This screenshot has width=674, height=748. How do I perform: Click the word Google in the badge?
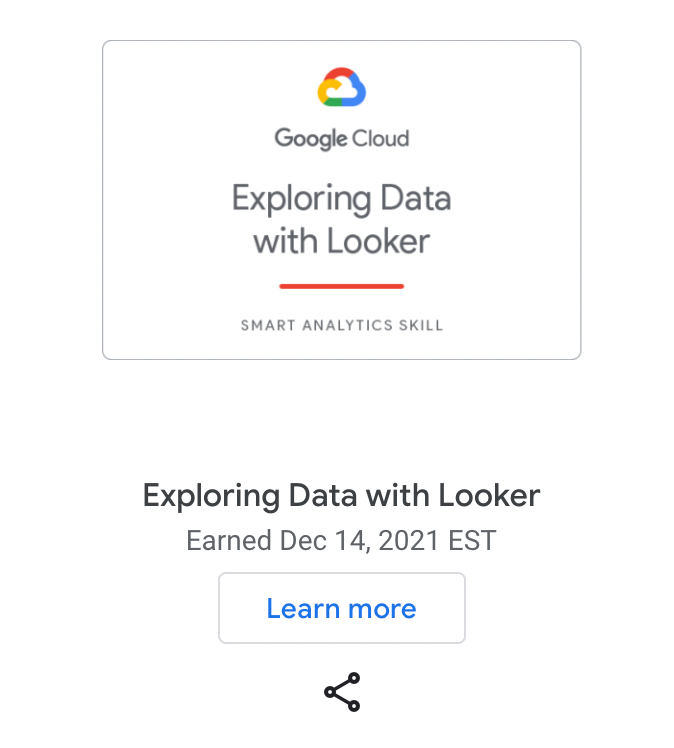pyautogui.click(x=311, y=139)
